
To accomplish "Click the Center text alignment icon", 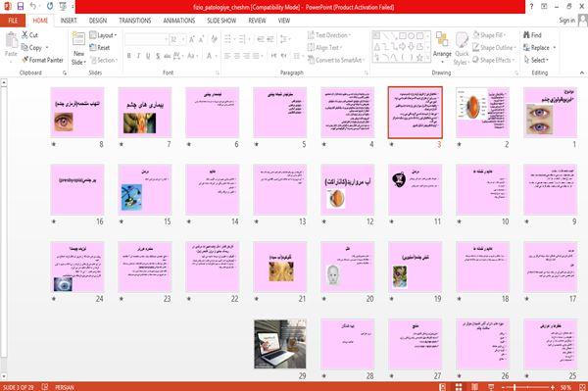I will tap(237, 56).
